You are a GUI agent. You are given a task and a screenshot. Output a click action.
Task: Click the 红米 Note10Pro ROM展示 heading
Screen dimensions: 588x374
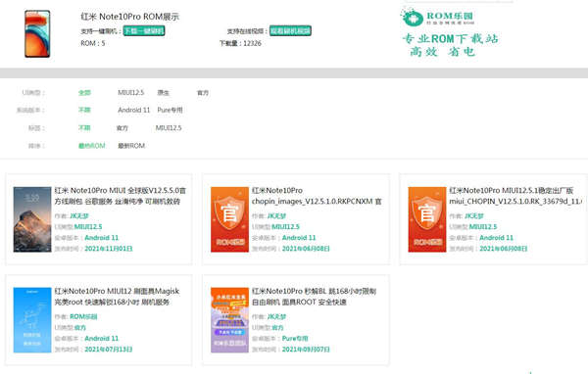click(x=129, y=17)
